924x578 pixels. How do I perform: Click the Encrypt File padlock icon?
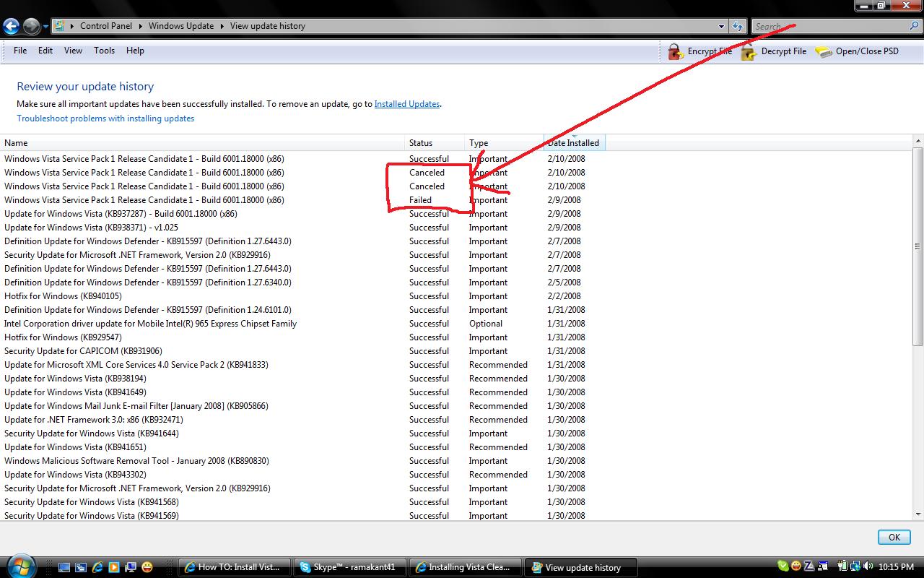point(676,51)
